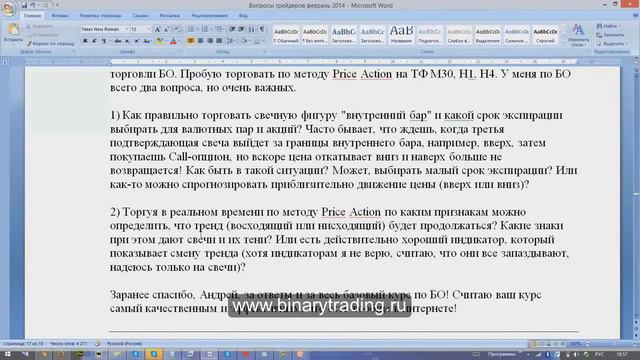Apply subscript formatting
The image size is (640, 360).
coord(127,41)
